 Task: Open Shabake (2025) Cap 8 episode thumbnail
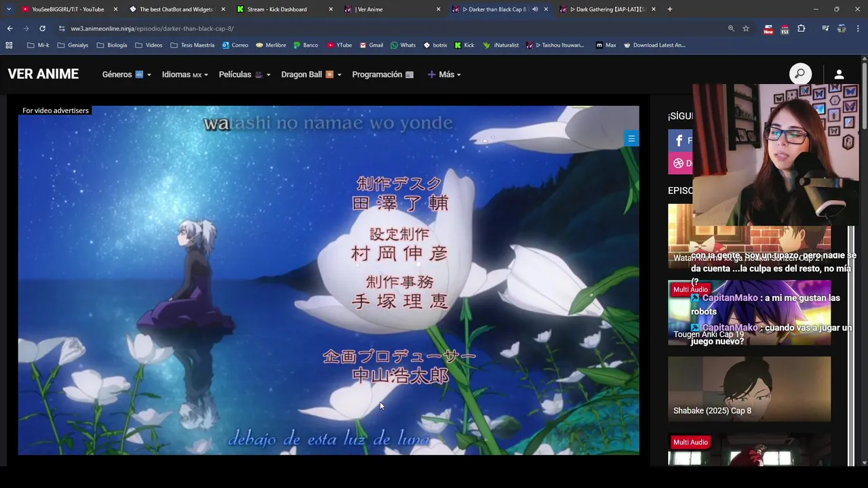click(x=749, y=389)
